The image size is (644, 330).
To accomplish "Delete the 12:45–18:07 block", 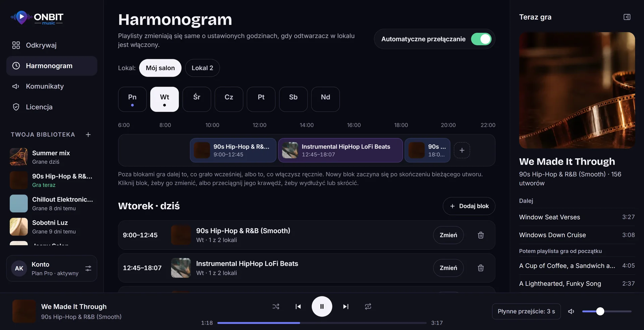I will pos(481,268).
